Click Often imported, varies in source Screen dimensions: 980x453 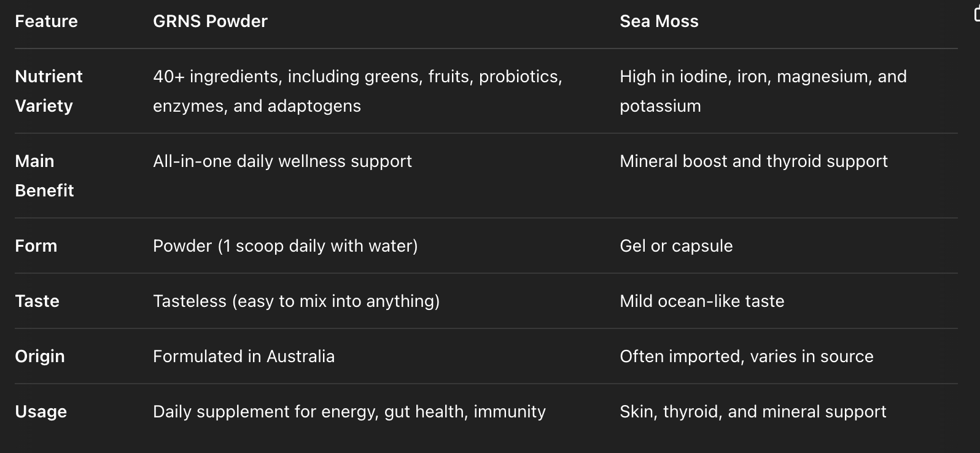click(746, 357)
